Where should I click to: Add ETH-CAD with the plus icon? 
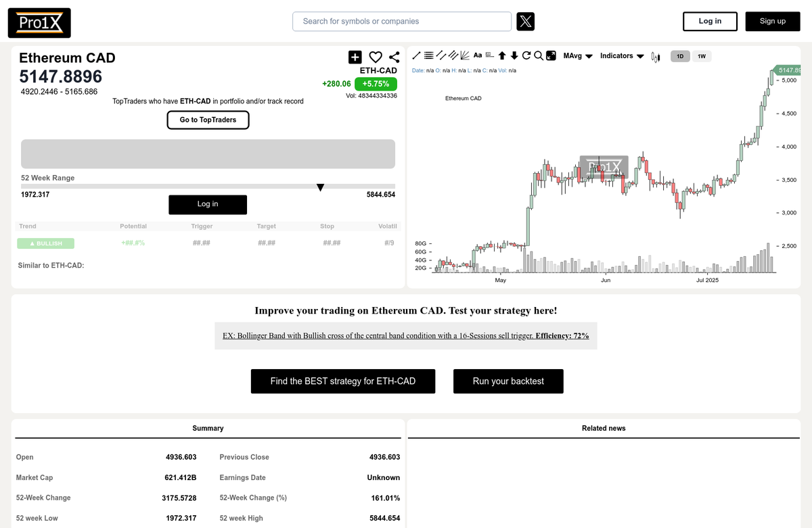click(355, 57)
